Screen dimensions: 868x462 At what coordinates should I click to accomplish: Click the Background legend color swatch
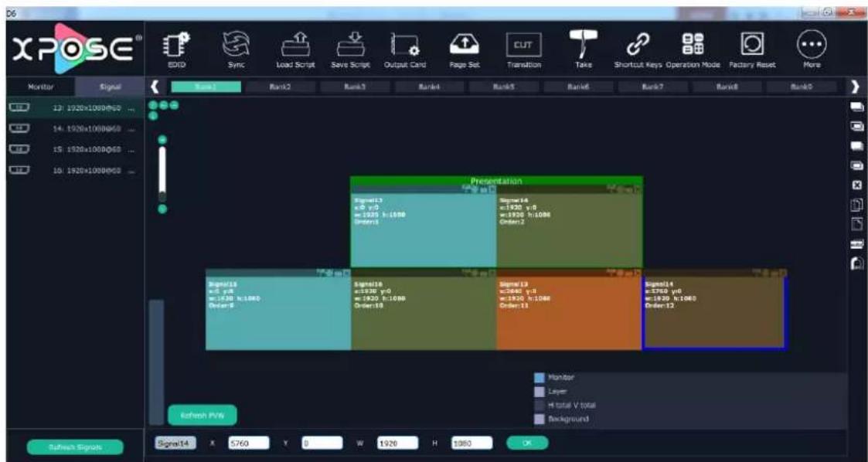540,420
